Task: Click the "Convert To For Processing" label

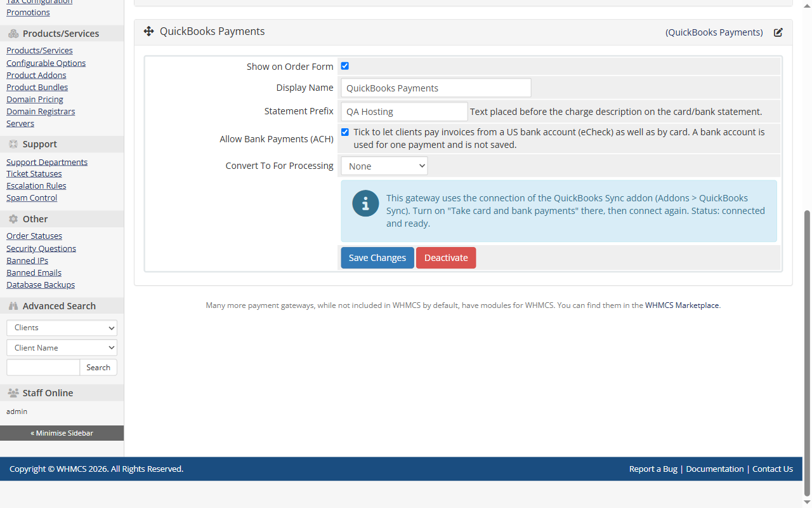Action: coord(280,166)
